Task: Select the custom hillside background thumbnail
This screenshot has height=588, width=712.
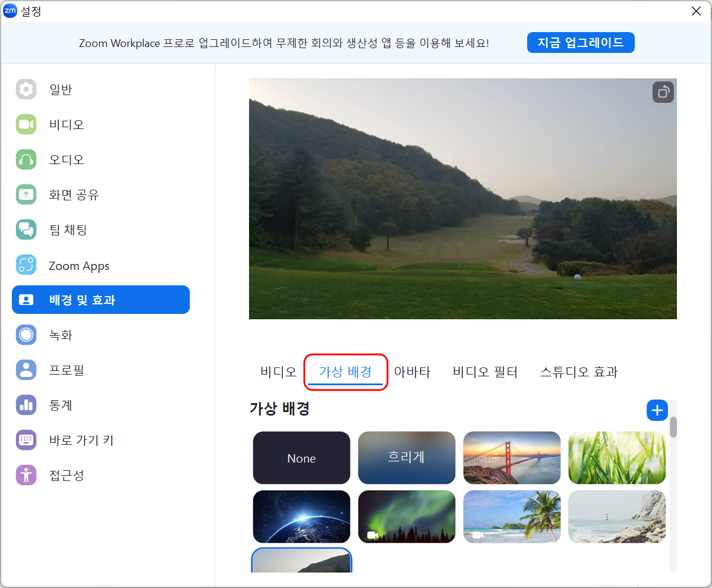Action: click(301, 560)
